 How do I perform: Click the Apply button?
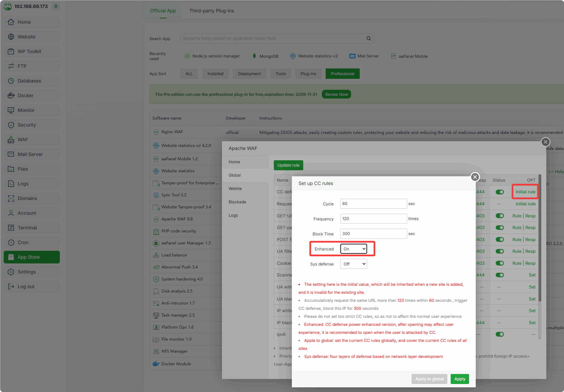460,379
